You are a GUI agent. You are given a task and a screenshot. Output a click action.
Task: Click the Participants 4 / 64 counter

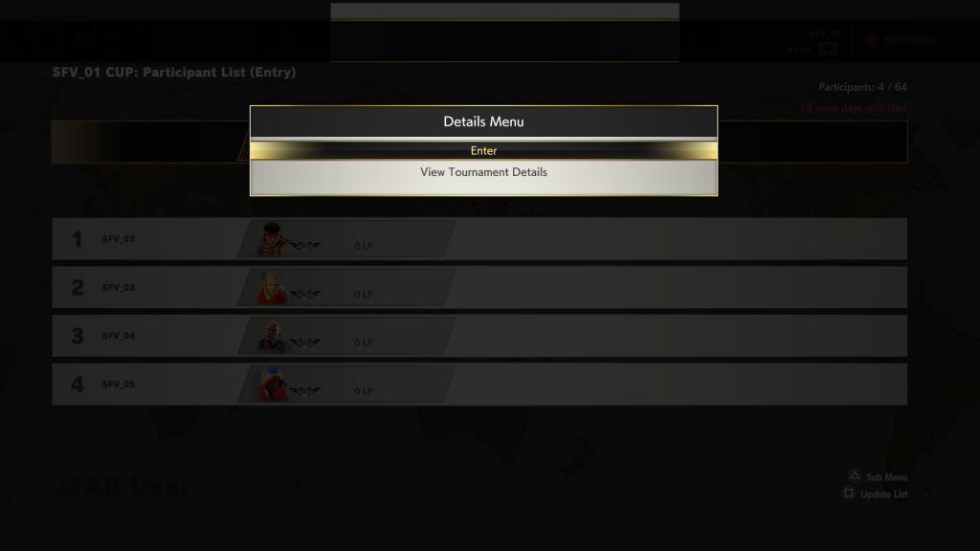tap(862, 87)
